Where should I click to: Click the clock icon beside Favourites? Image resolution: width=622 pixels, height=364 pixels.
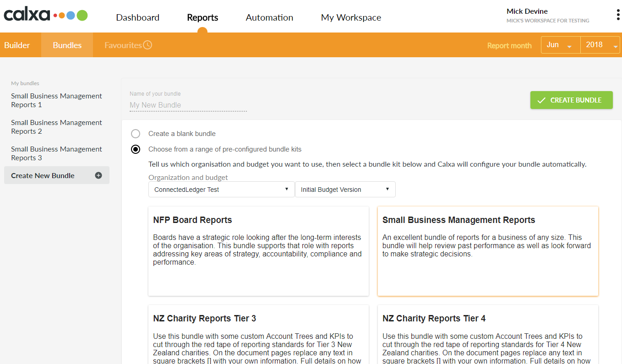[x=147, y=45]
